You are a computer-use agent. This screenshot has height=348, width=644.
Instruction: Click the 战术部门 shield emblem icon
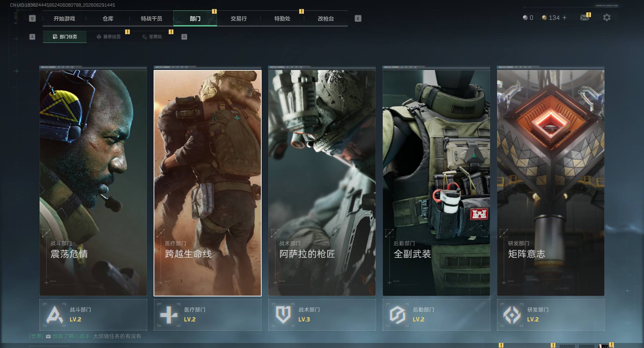tap(283, 315)
